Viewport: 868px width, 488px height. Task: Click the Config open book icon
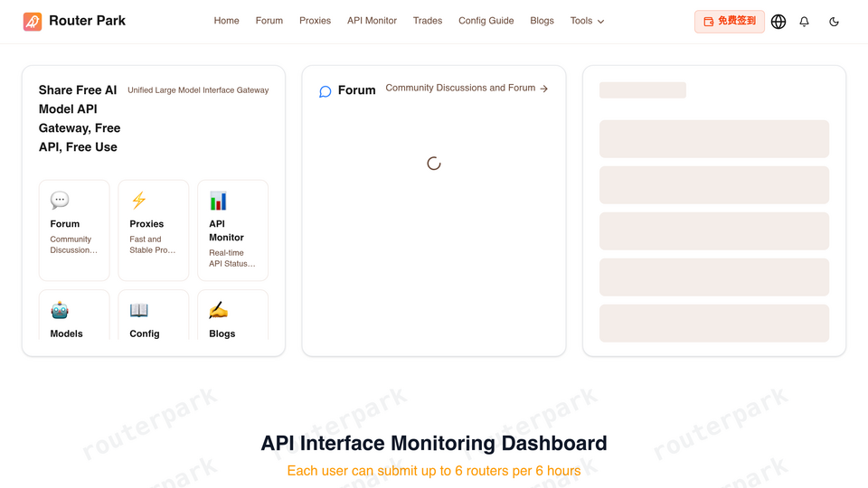tap(139, 310)
